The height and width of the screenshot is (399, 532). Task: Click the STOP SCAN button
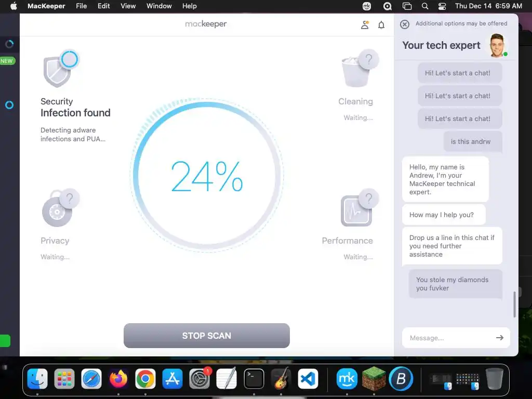pos(207,336)
